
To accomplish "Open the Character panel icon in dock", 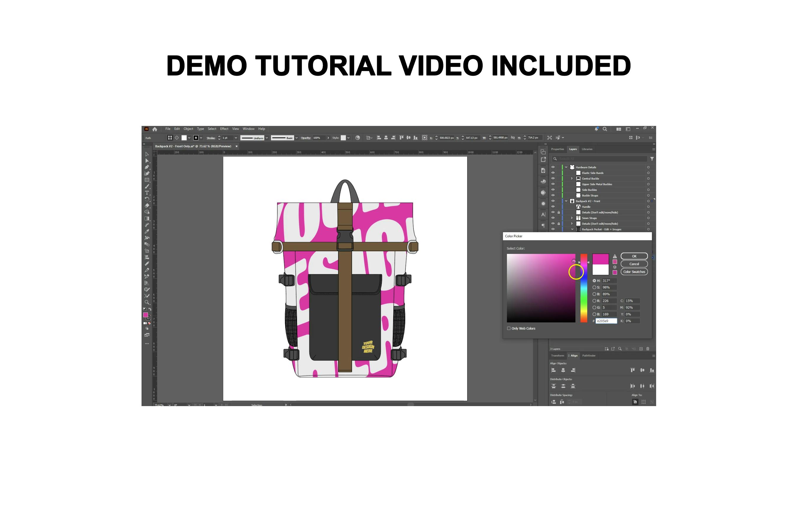I will 543,215.
